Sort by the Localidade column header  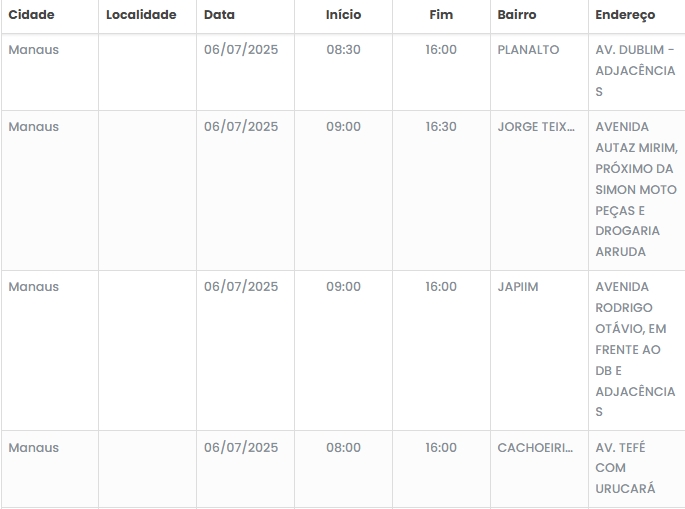coord(141,15)
